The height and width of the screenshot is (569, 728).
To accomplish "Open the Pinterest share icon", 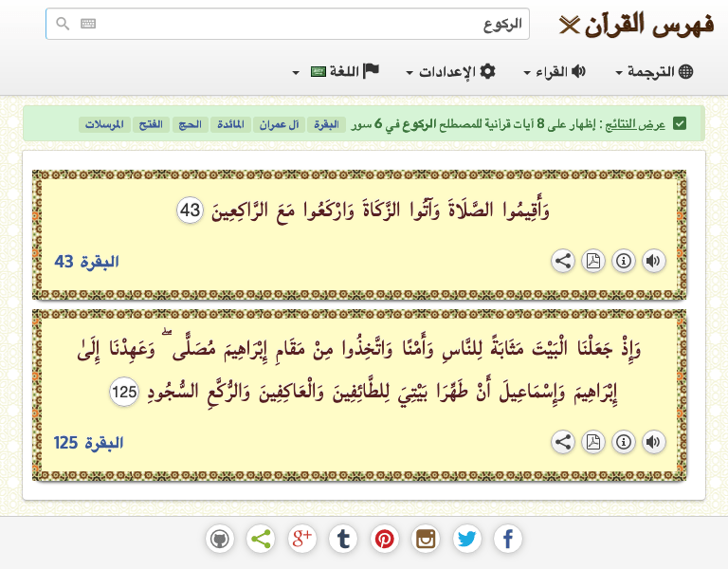I will (385, 540).
